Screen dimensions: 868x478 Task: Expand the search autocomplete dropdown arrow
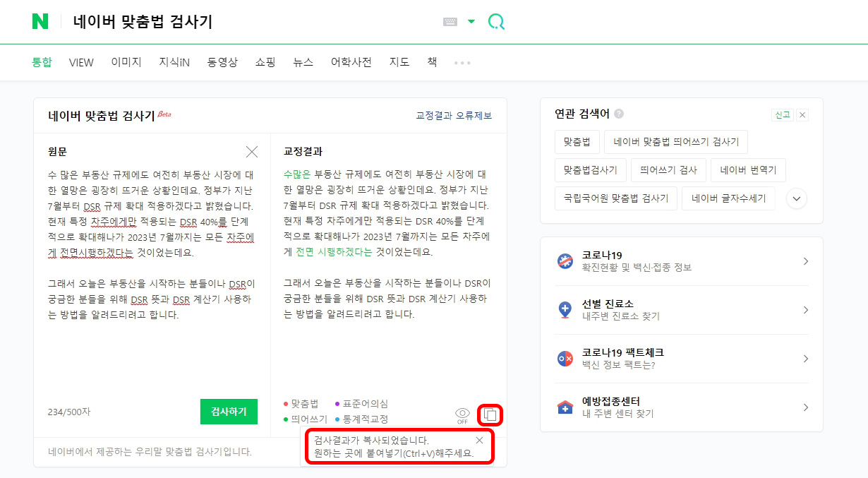point(471,22)
